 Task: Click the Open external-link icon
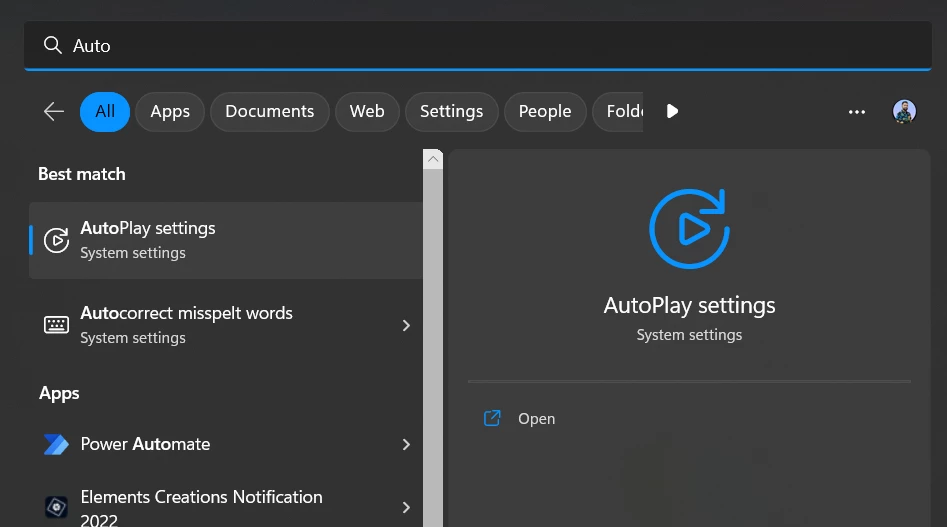[492, 418]
